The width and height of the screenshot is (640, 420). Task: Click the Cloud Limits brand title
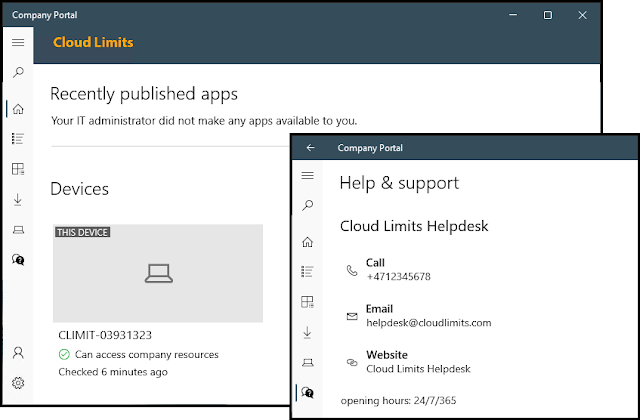pyautogui.click(x=93, y=42)
